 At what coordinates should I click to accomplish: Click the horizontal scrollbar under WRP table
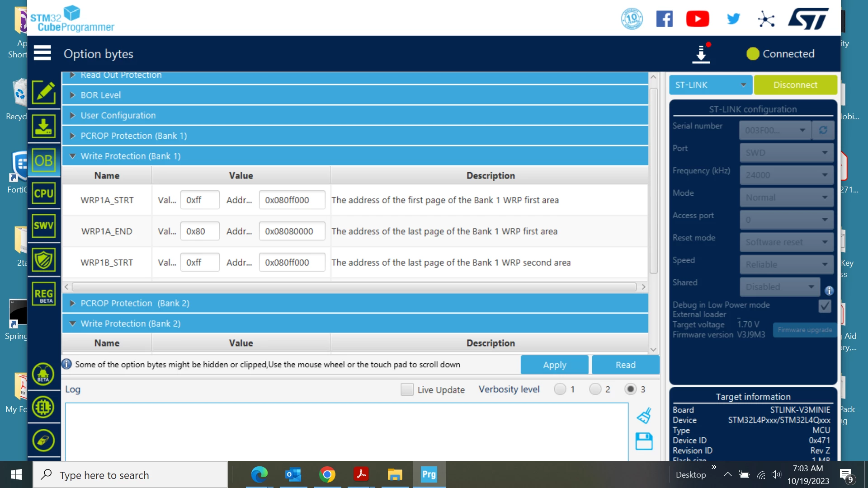tap(354, 287)
